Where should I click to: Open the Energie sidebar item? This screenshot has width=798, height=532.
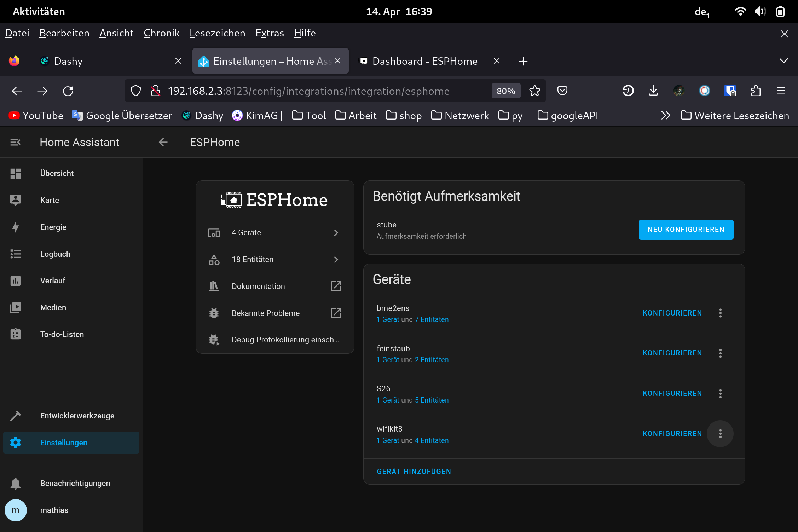pyautogui.click(x=53, y=227)
